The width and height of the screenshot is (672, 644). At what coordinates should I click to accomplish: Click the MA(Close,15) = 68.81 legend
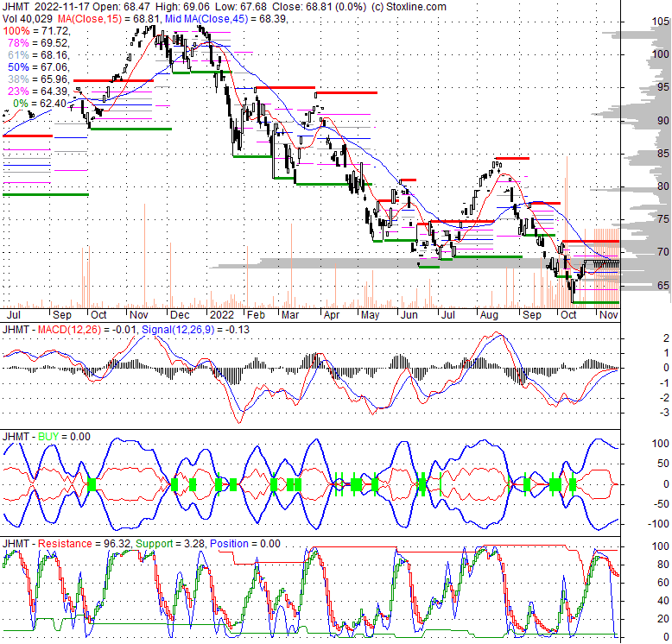point(110,19)
